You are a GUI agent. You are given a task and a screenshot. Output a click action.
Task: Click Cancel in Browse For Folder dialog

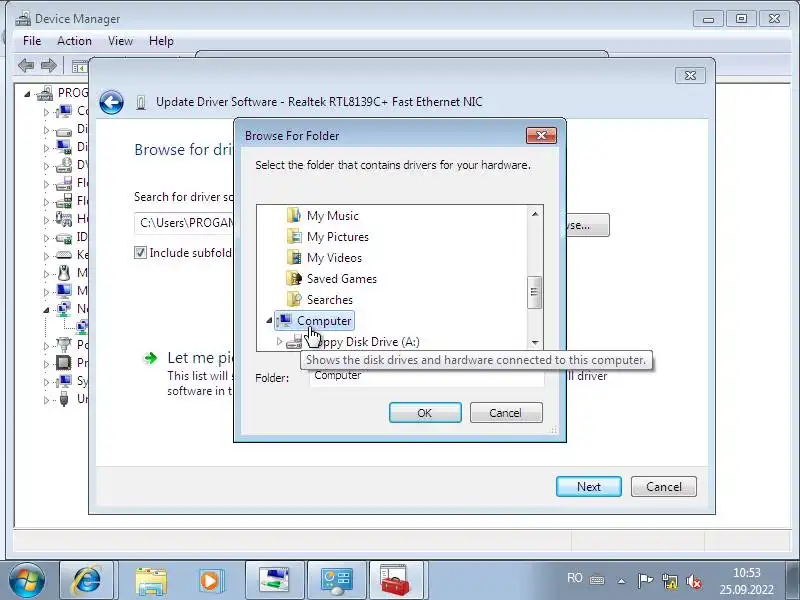click(x=506, y=412)
